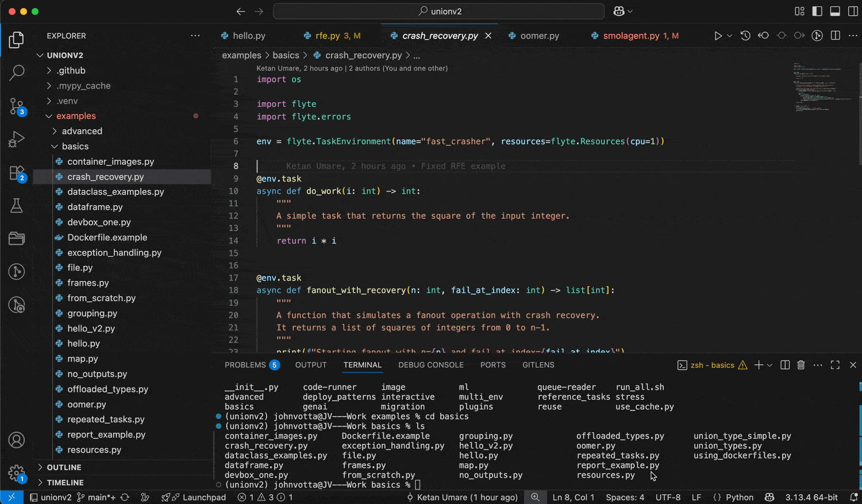Open the Manage gear icon
This screenshot has height=504, width=862.
tap(17, 474)
